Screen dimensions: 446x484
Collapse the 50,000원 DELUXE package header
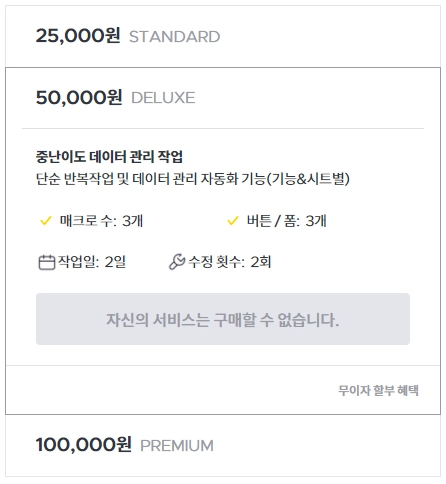[x=223, y=98]
